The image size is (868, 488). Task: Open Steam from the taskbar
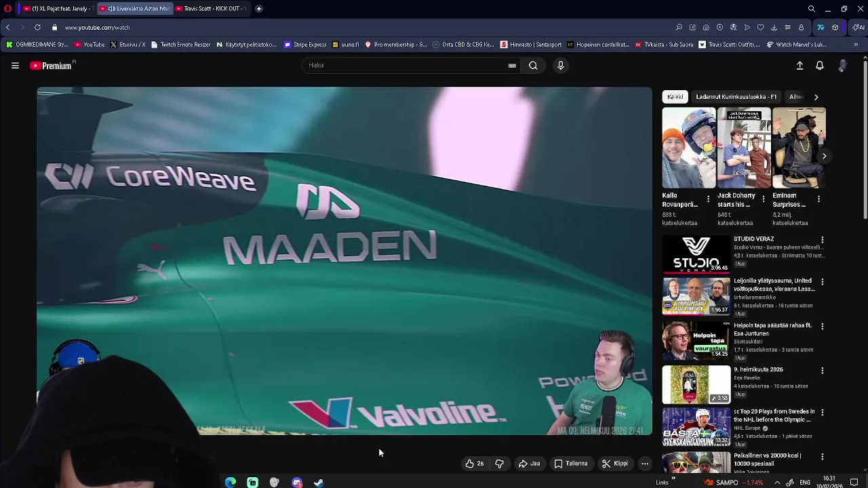pyautogui.click(x=319, y=483)
